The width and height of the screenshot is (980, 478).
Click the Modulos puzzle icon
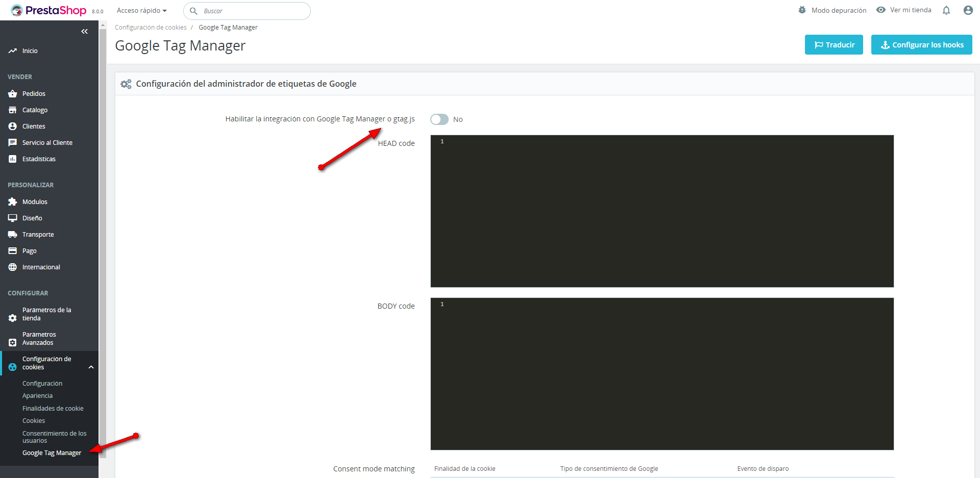pyautogui.click(x=13, y=202)
